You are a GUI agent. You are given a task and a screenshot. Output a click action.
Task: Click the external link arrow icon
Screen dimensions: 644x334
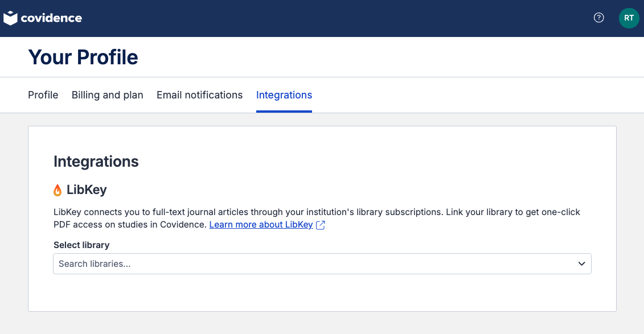[x=321, y=225]
